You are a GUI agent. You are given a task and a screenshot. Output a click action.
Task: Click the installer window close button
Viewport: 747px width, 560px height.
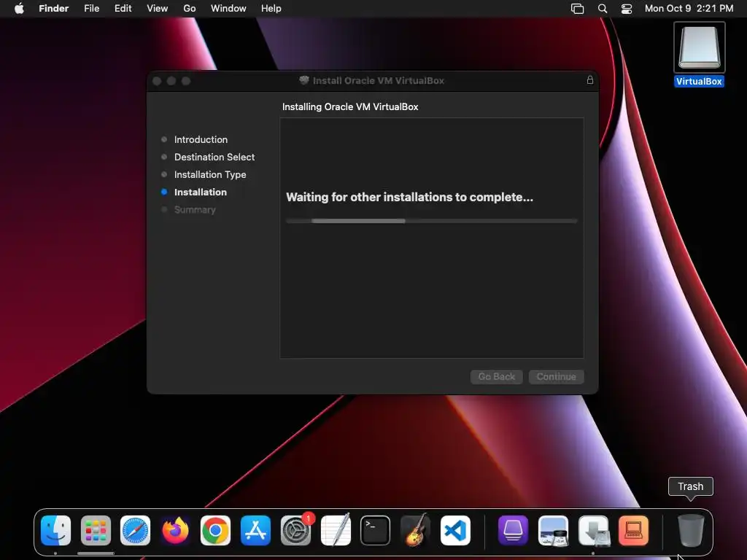pos(157,81)
